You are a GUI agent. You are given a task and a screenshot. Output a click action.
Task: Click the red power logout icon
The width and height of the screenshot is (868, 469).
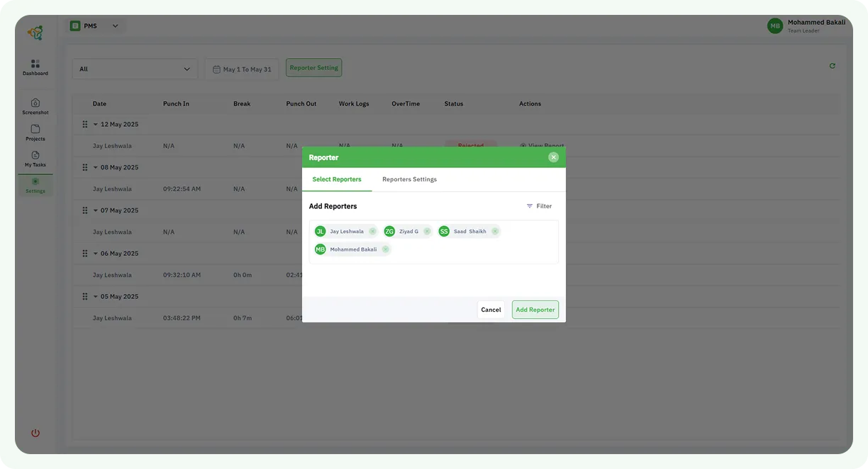point(35,433)
